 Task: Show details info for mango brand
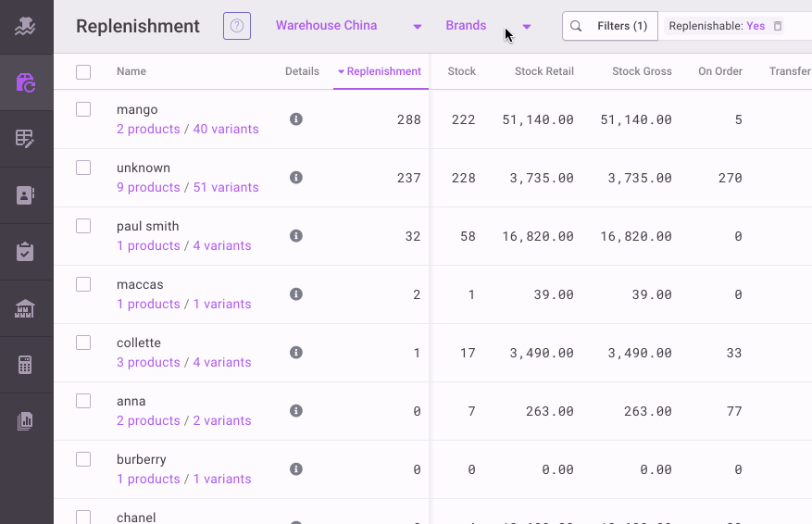pyautogui.click(x=296, y=119)
